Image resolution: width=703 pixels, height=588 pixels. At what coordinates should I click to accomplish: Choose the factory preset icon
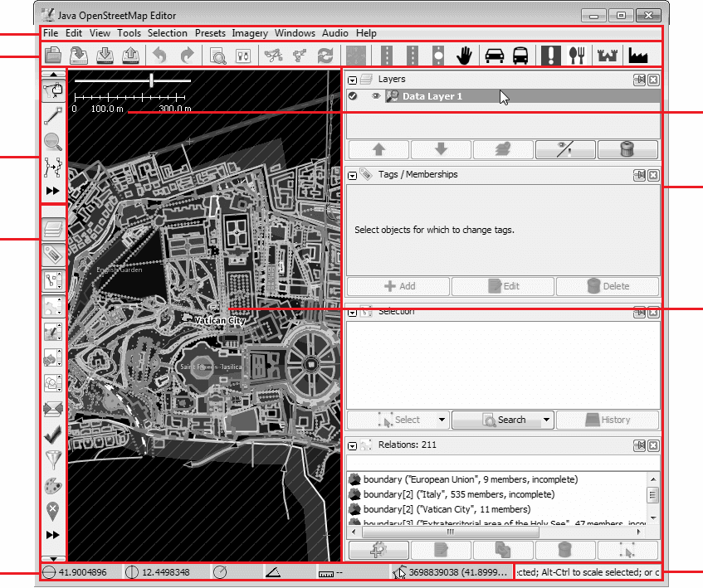[638, 56]
